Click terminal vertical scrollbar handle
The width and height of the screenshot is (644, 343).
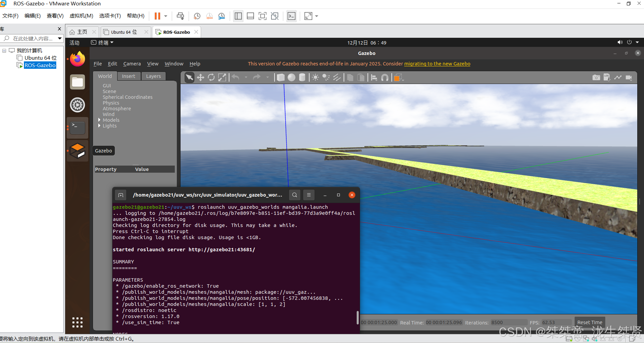pos(357,318)
